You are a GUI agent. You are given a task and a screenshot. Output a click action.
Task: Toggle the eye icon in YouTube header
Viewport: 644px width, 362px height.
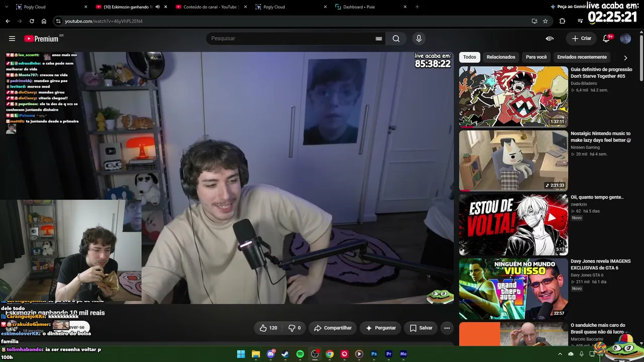(550, 39)
